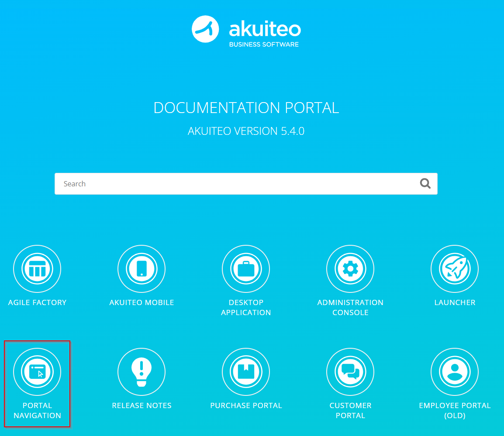Click the Launcher rocket icon
This screenshot has width=504, height=436.
point(455,269)
